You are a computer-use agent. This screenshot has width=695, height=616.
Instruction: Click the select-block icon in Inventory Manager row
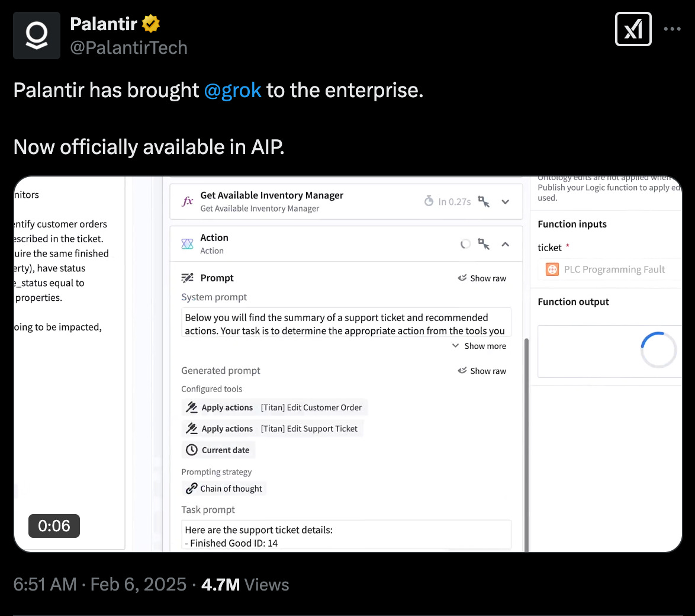coord(484,201)
